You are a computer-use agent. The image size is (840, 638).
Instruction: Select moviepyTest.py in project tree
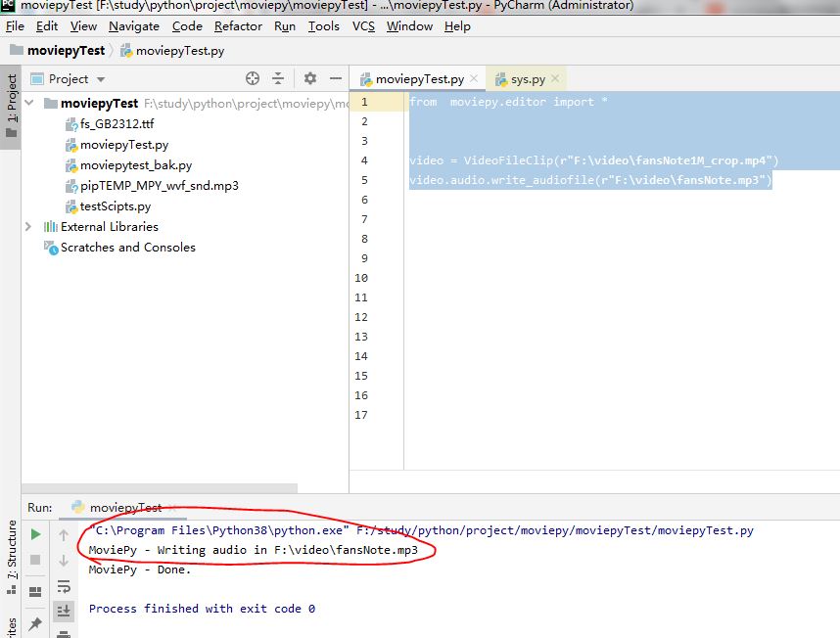coord(117,145)
